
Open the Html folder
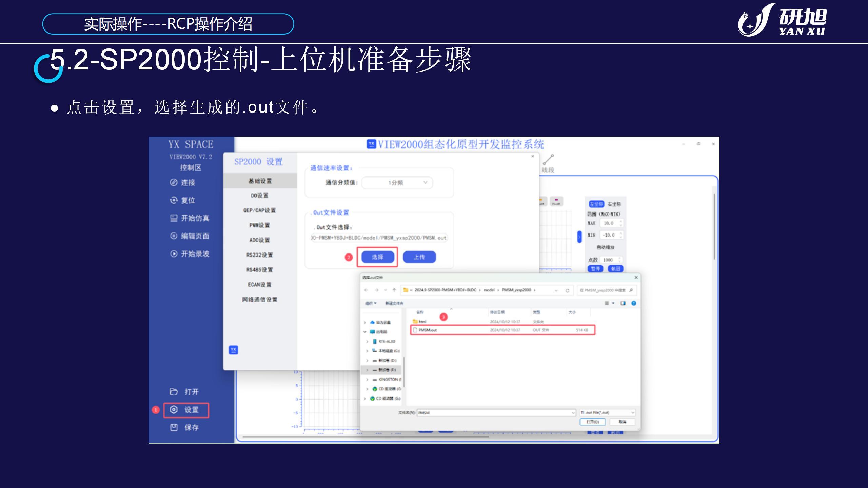click(420, 322)
